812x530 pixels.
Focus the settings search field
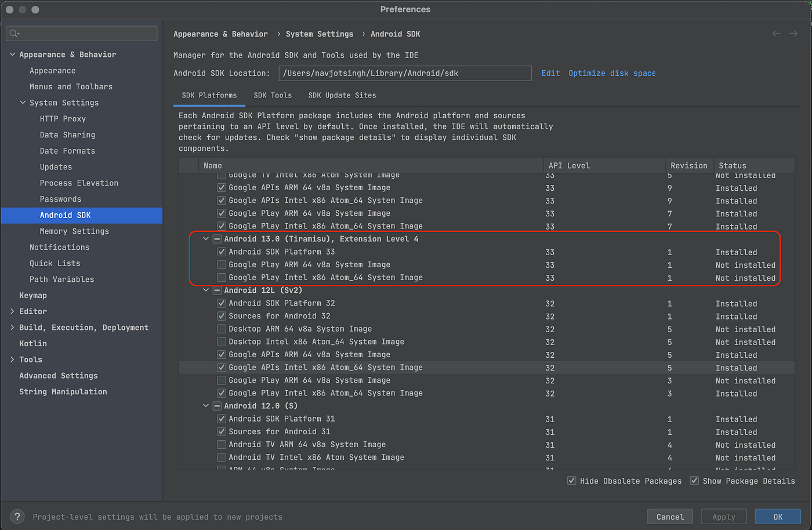tap(82, 34)
